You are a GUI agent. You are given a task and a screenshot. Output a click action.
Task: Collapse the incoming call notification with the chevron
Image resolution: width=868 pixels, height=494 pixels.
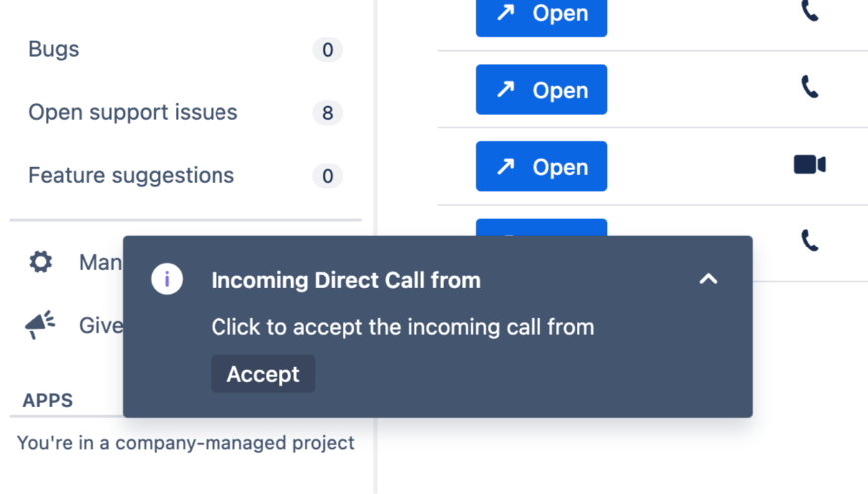click(x=708, y=279)
